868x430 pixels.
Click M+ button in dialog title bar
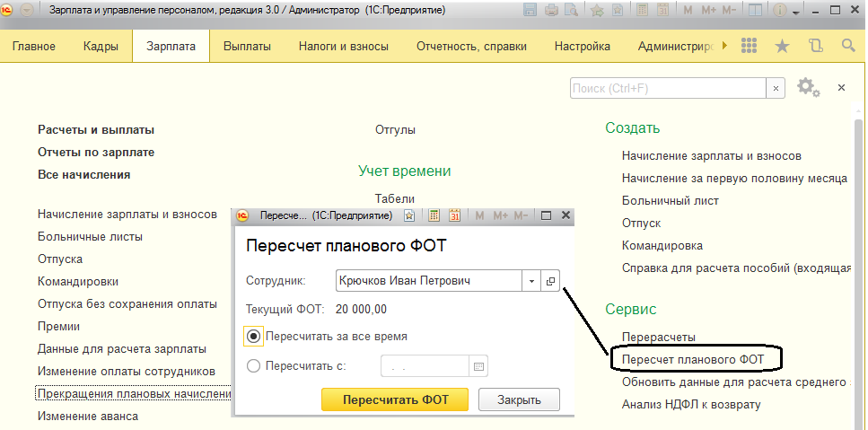point(501,215)
